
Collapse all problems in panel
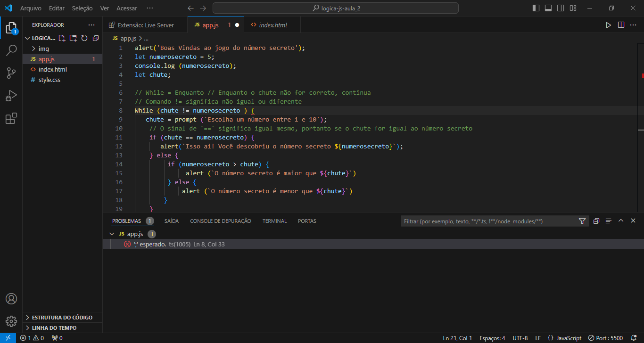(x=596, y=221)
